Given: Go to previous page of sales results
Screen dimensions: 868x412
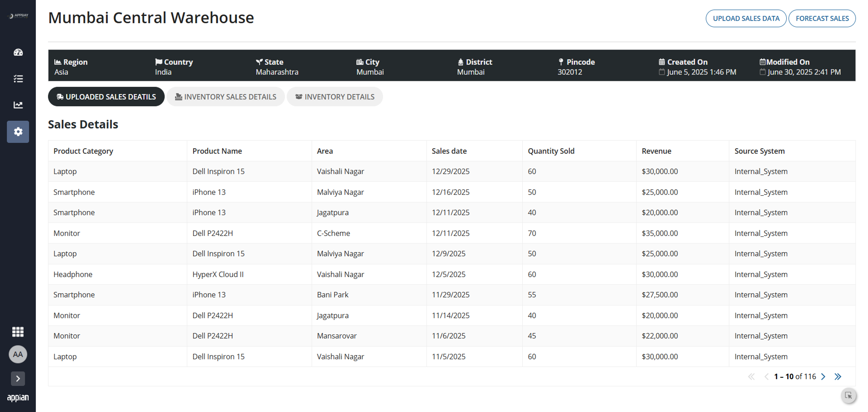Looking at the screenshot, I should [x=767, y=377].
